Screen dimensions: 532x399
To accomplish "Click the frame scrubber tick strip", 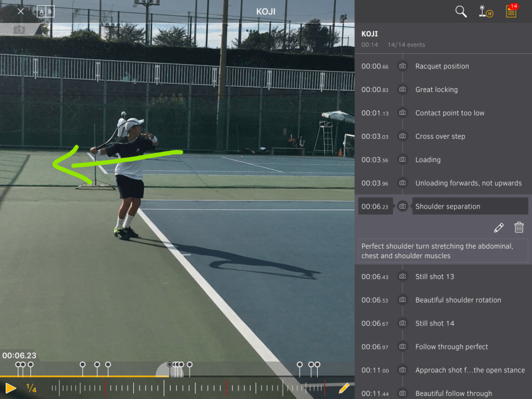I will 190,388.
